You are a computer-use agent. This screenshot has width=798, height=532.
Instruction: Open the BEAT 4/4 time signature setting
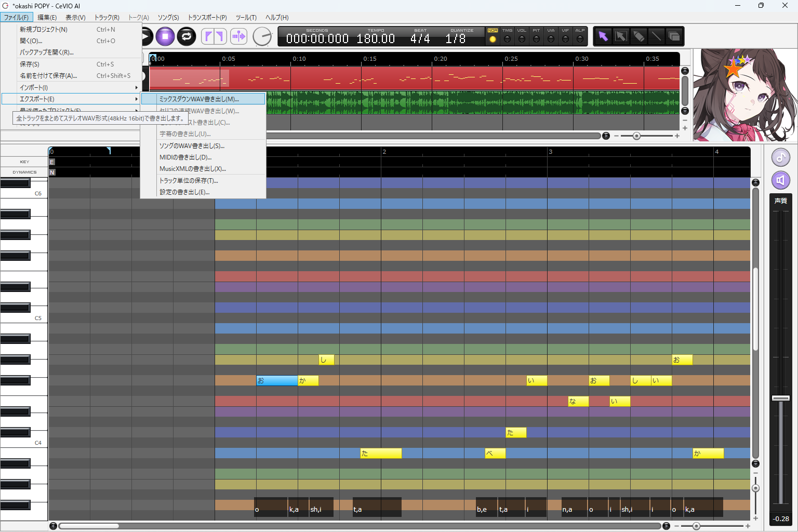pos(420,39)
